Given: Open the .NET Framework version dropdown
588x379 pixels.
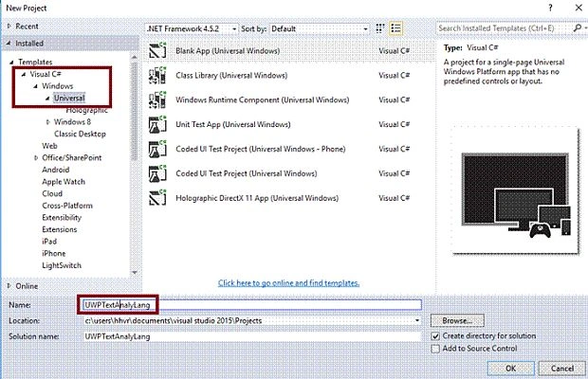Looking at the screenshot, I should pyautogui.click(x=192, y=28).
